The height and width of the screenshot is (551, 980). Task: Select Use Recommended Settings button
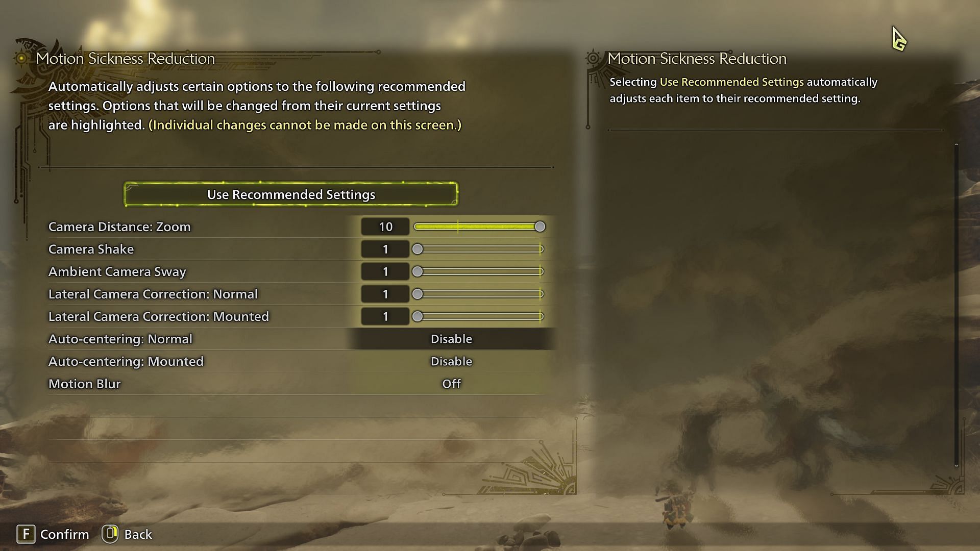click(x=291, y=194)
